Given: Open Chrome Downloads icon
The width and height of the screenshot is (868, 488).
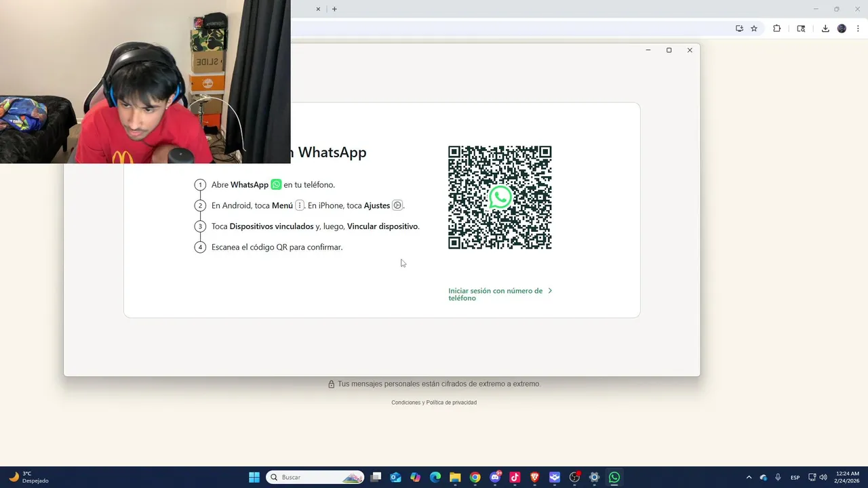Looking at the screenshot, I should (825, 28).
